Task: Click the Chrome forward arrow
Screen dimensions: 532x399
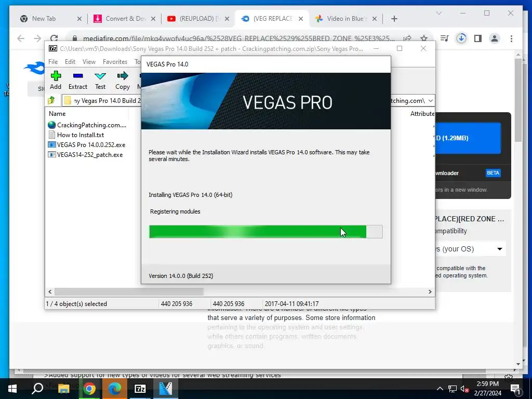Action: point(37,38)
